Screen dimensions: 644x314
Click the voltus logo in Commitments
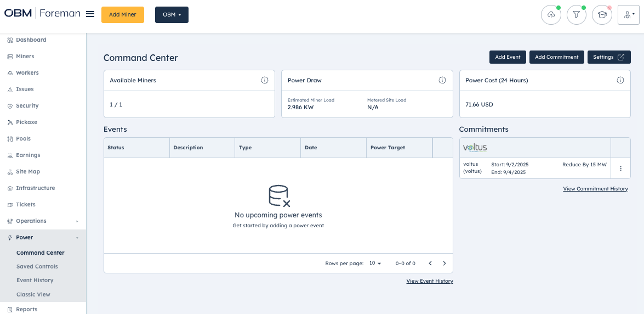click(x=475, y=148)
